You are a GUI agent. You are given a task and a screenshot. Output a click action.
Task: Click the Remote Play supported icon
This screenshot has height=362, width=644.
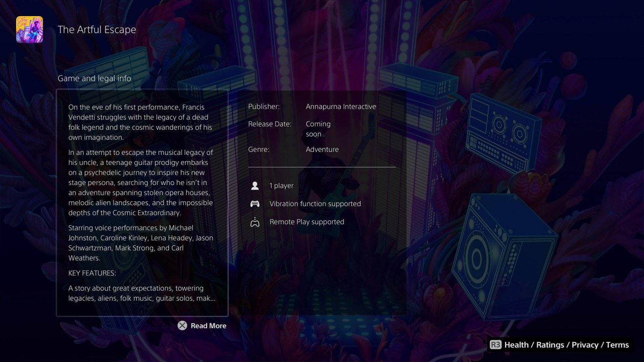pyautogui.click(x=255, y=222)
